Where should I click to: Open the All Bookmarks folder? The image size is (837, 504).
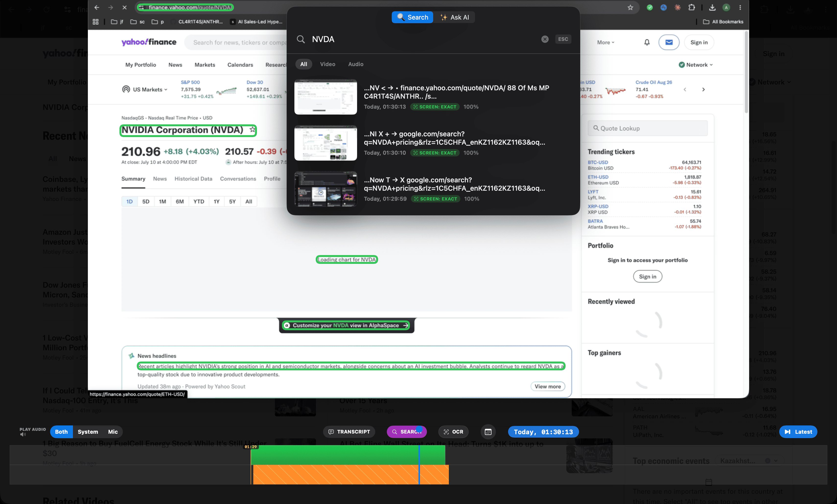pos(723,22)
